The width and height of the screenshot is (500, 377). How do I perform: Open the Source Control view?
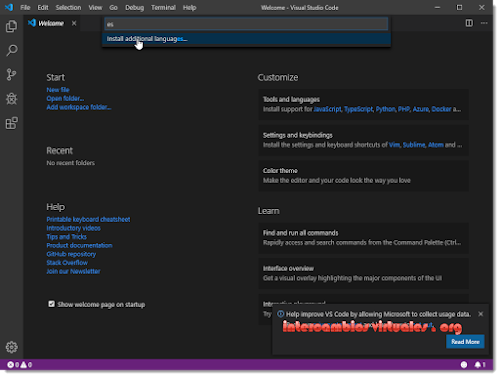(11, 75)
